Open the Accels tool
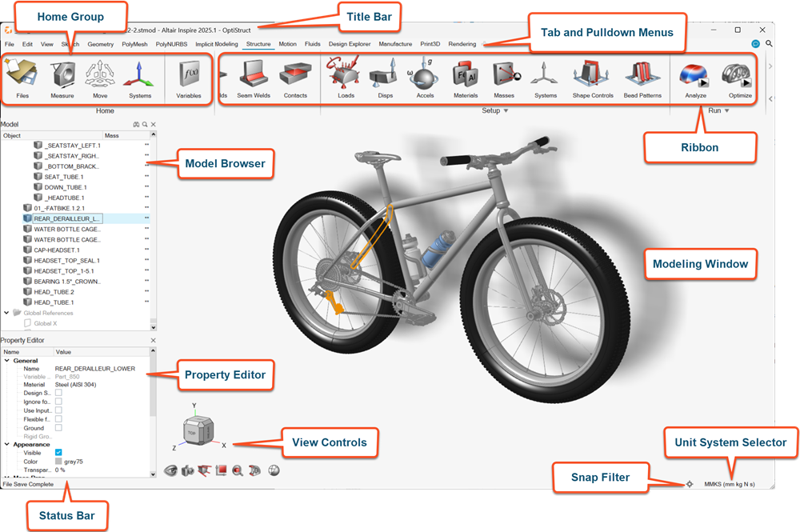The image size is (800, 532). pyautogui.click(x=425, y=78)
